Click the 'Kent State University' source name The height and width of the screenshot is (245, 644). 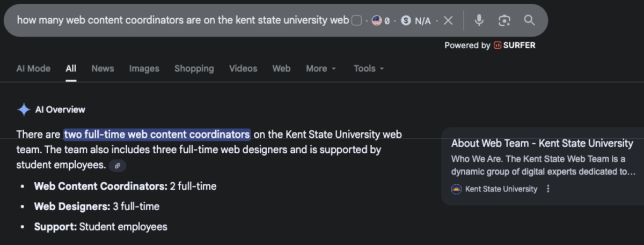tap(501, 189)
